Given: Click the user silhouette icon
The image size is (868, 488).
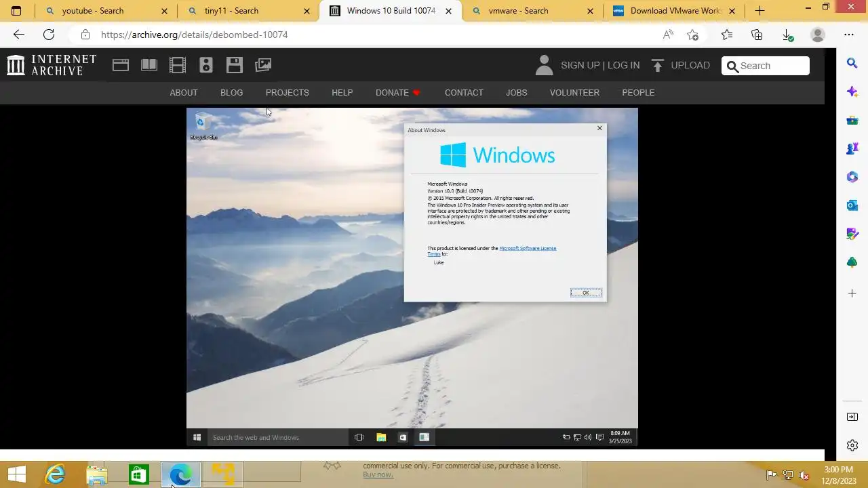Looking at the screenshot, I should coord(544,65).
